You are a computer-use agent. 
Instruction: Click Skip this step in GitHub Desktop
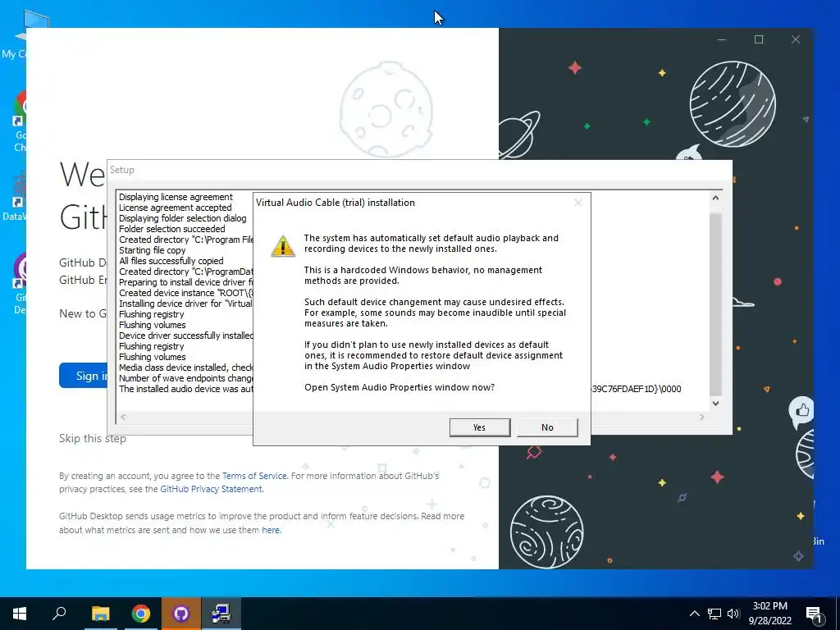pyautogui.click(x=93, y=438)
